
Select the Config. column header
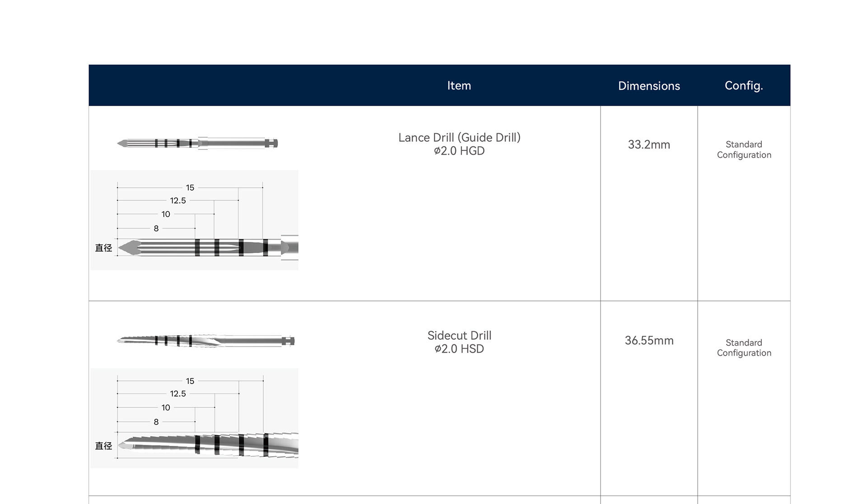[x=744, y=86]
